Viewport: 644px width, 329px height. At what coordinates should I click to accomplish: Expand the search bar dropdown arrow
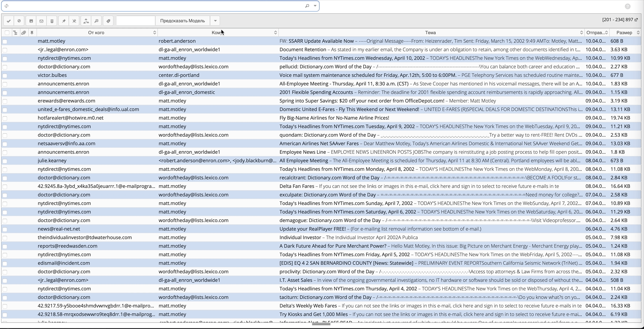point(315,6)
